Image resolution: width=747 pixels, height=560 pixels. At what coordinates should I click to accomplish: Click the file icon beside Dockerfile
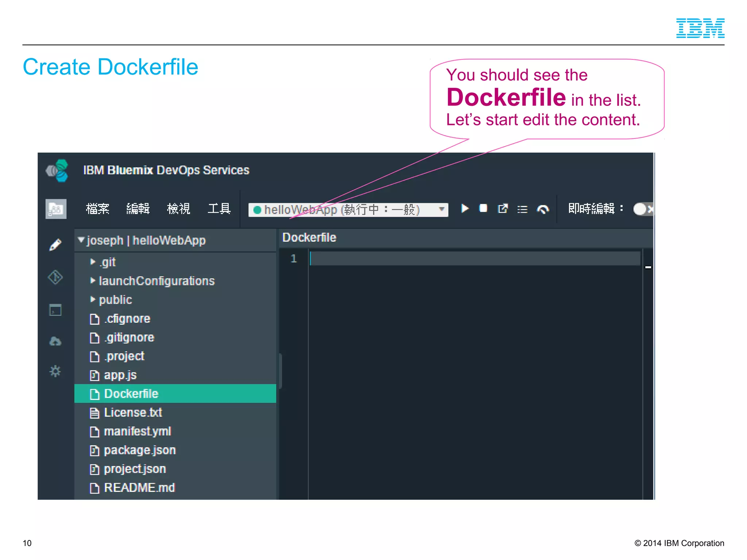click(x=94, y=394)
